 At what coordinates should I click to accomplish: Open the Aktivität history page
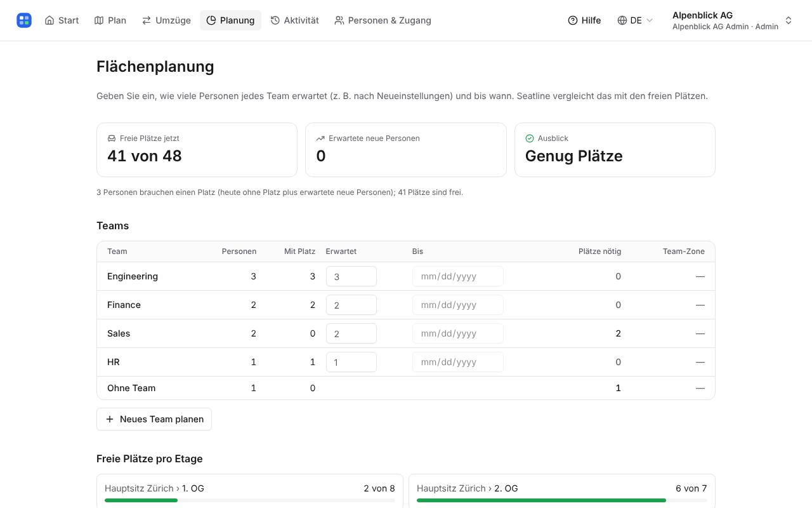[x=294, y=20]
